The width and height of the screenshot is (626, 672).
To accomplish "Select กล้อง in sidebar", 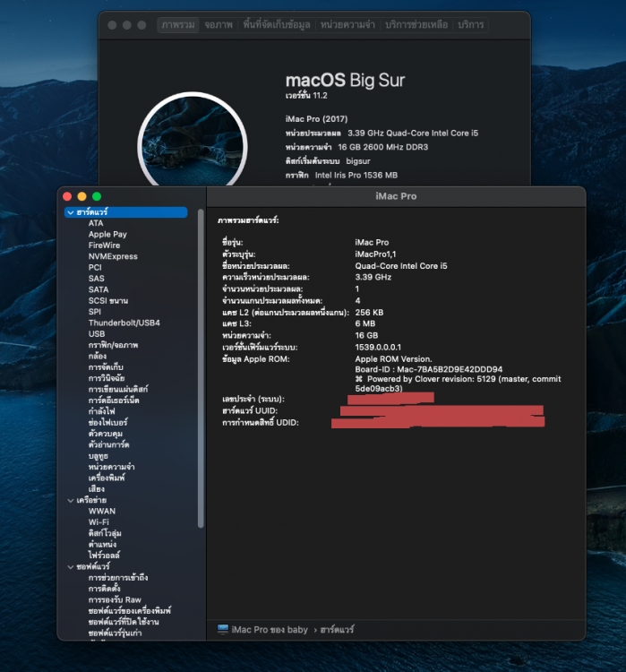I will [x=98, y=356].
